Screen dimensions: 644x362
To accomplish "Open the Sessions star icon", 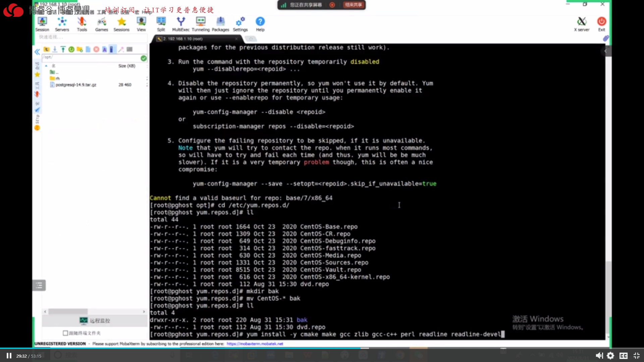I will 121,24.
